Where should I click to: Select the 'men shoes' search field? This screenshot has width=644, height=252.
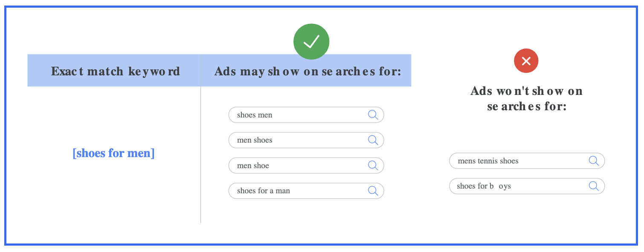coord(306,140)
